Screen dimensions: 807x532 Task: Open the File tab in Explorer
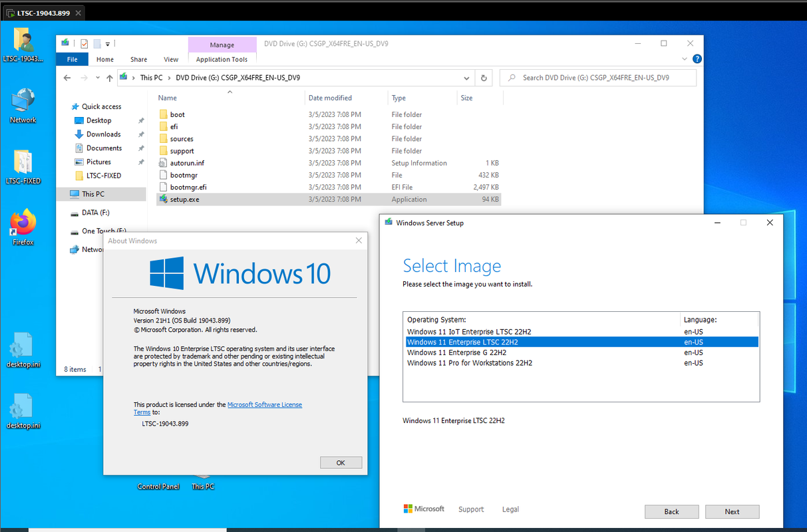[x=72, y=59]
